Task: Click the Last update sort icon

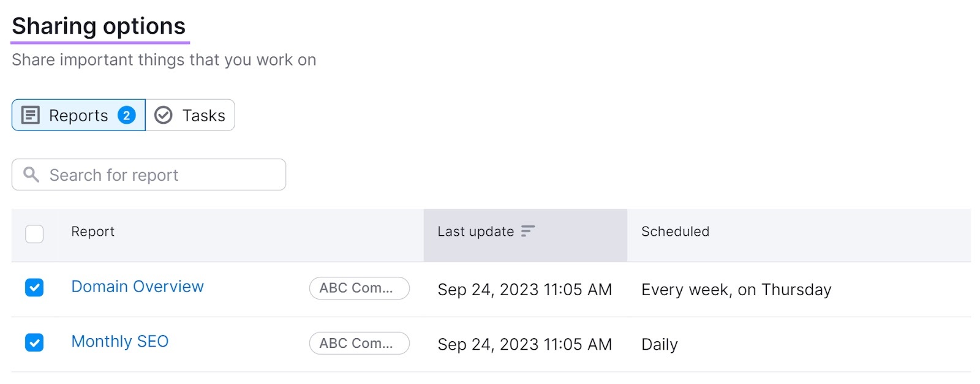Action: click(528, 231)
